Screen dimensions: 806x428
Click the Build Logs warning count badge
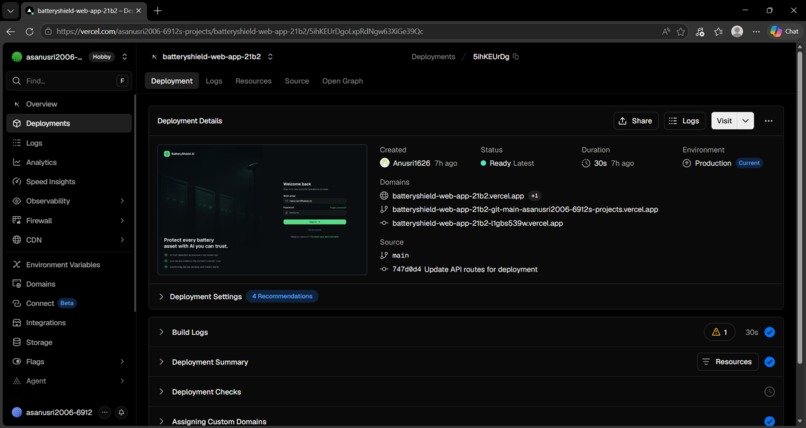[720, 332]
